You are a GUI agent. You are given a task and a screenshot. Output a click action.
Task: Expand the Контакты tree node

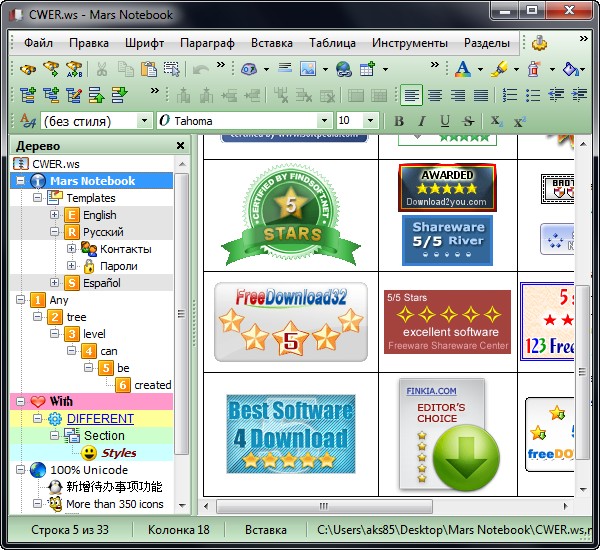pos(72,249)
